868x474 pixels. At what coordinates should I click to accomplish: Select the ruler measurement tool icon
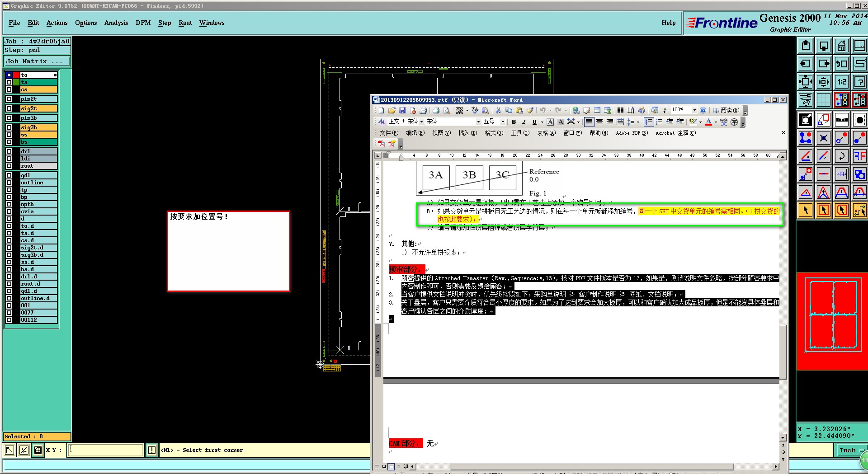coord(841,120)
